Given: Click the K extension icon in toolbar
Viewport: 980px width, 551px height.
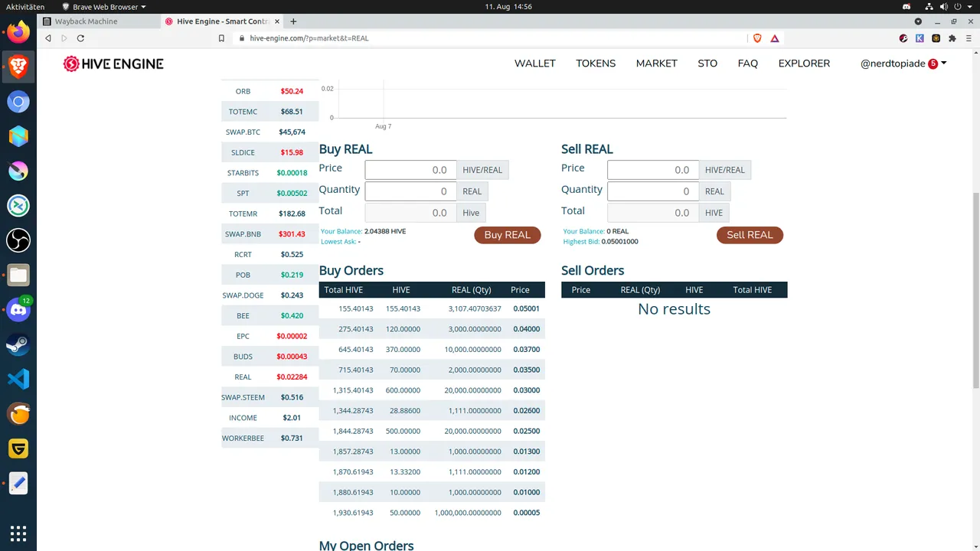Looking at the screenshot, I should click(x=920, y=37).
